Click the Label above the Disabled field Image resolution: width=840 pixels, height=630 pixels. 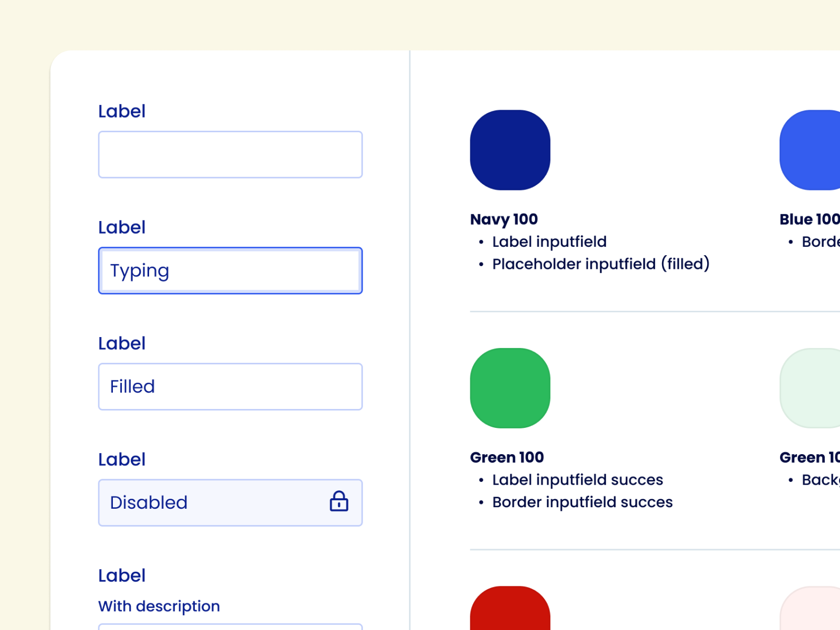click(122, 460)
